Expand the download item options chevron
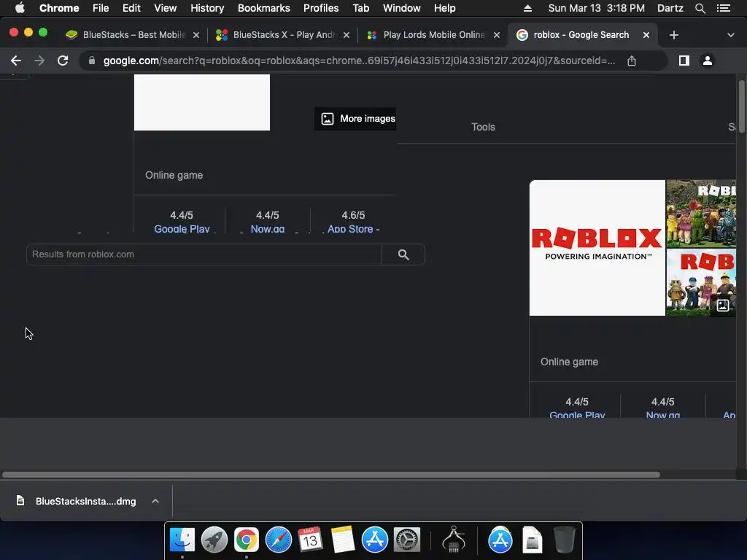 155,501
